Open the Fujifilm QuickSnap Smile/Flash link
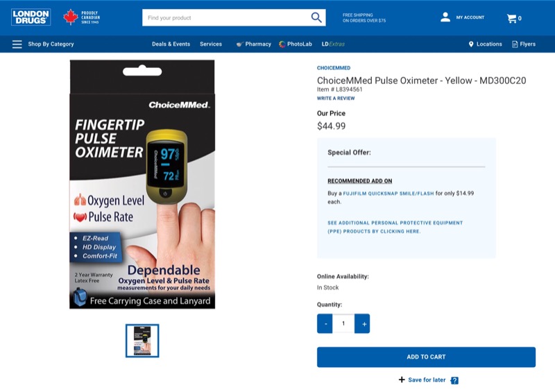Screen dimensions: 555x392 (x=388, y=194)
